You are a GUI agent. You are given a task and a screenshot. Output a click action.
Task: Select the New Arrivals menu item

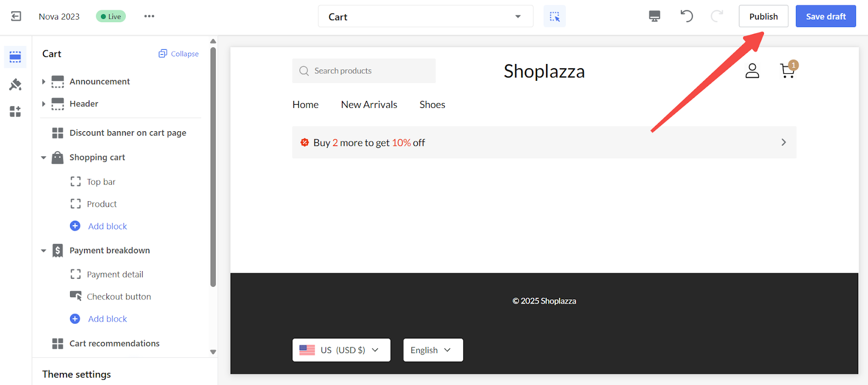369,105
